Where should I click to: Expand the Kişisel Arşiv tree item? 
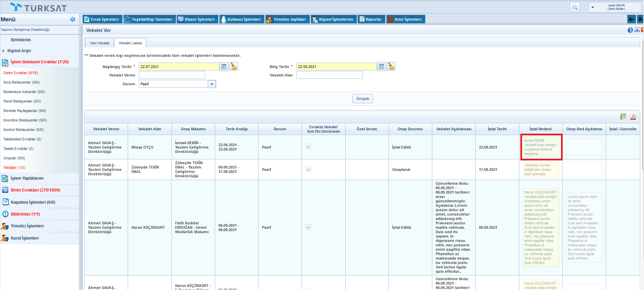(x=3, y=51)
